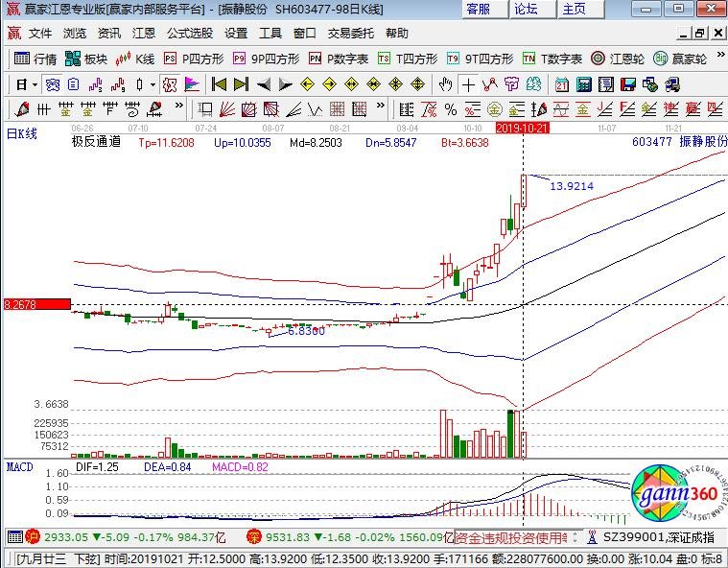Open the 文件 menu
Image resolution: width=728 pixels, height=568 pixels.
[40, 34]
